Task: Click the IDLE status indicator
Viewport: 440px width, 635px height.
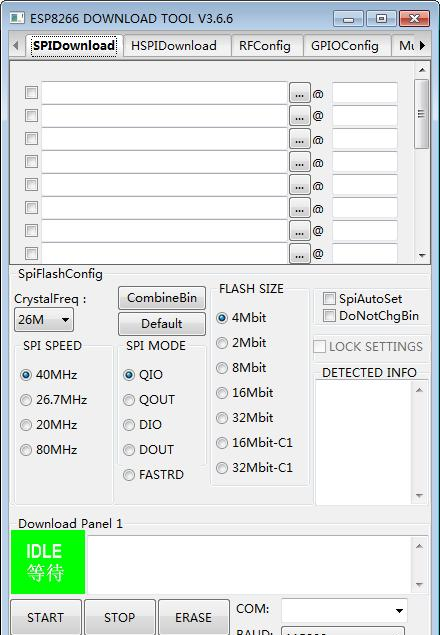Action: 48,562
